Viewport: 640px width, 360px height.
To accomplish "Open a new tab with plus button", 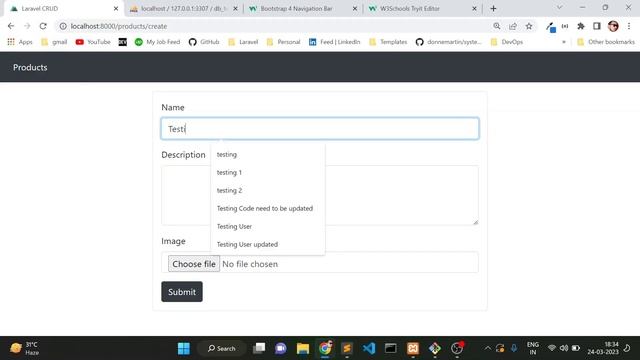I will click(493, 8).
